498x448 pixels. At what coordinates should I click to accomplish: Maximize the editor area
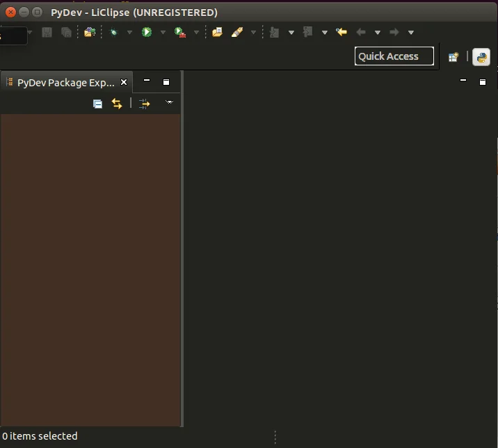pyautogui.click(x=483, y=82)
